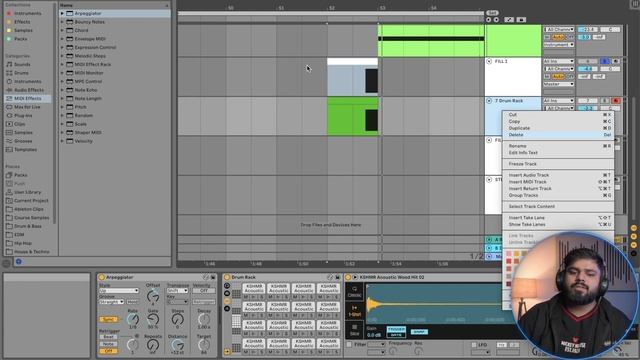
Task: Toggle the Arpeggiator device activator
Action: (102, 277)
